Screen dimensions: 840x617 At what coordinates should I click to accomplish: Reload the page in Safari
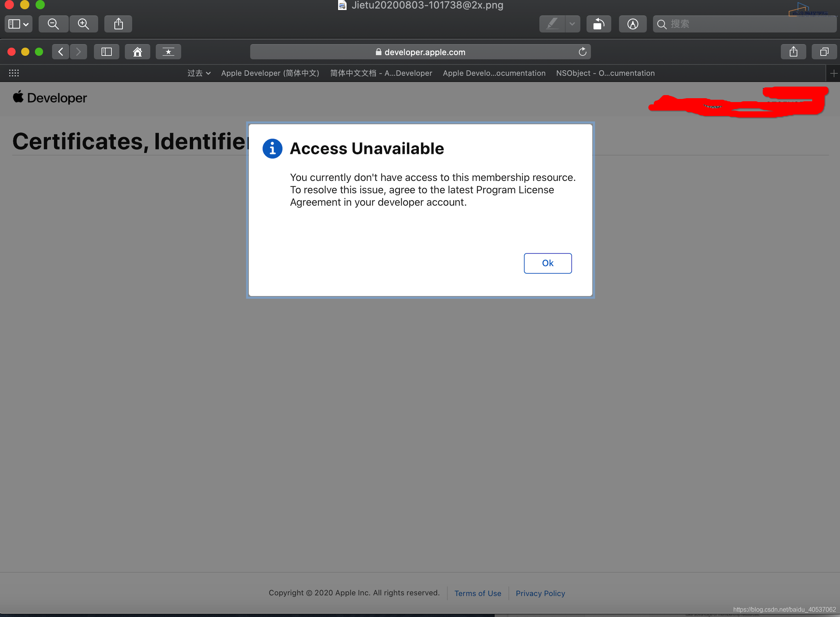click(582, 52)
